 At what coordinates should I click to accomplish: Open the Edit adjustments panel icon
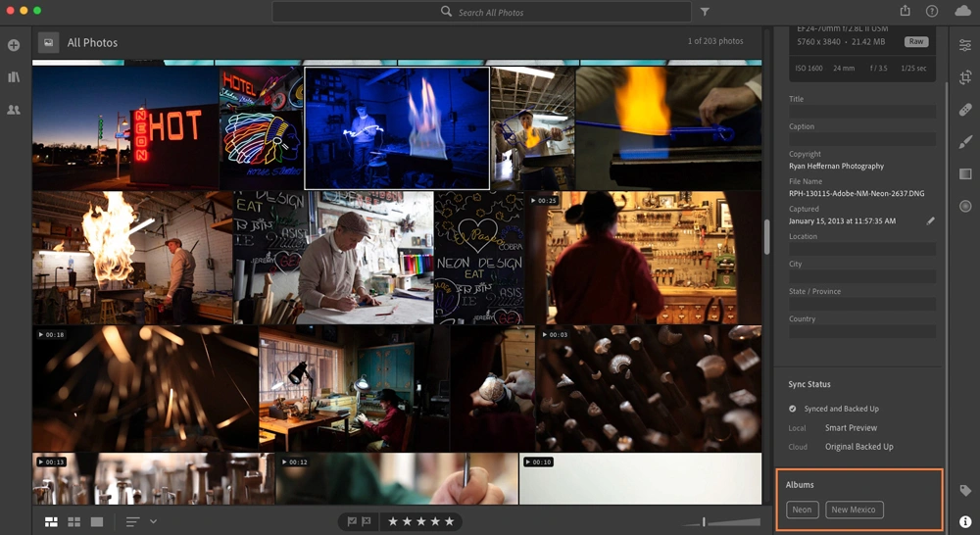tap(965, 45)
